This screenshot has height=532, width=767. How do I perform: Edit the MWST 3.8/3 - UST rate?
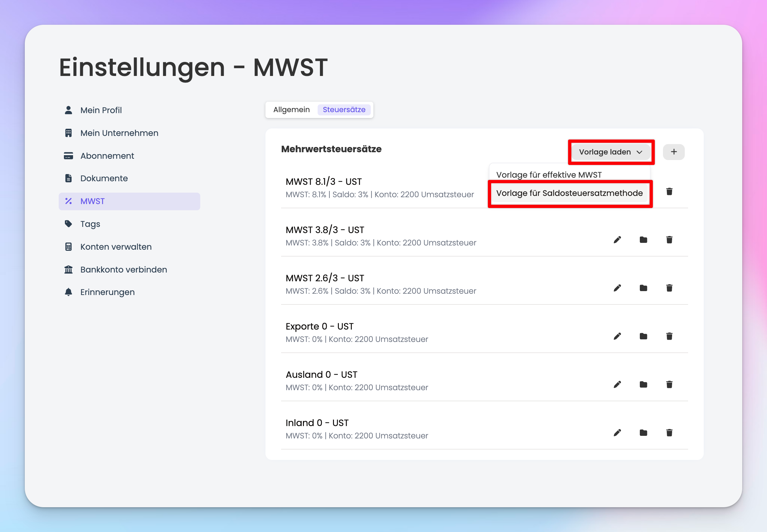click(617, 240)
